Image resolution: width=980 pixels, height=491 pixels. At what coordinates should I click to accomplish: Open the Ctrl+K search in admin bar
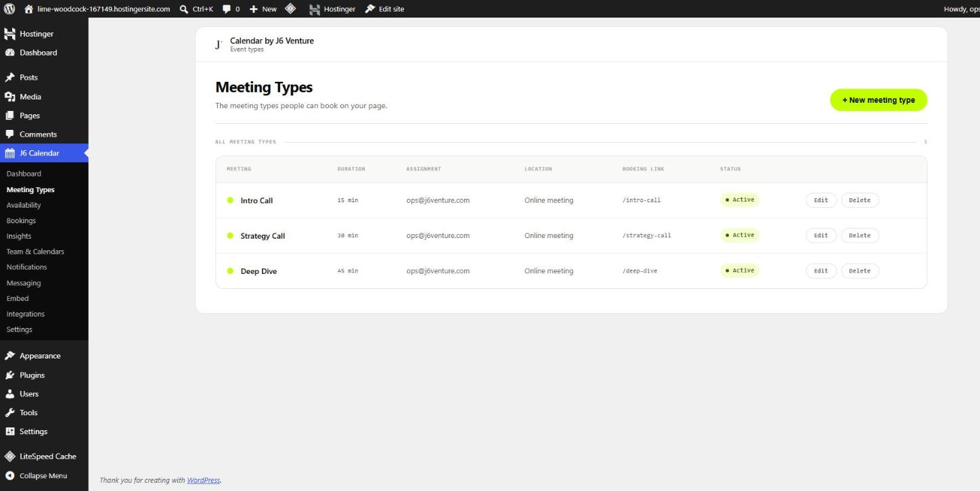[x=196, y=9]
